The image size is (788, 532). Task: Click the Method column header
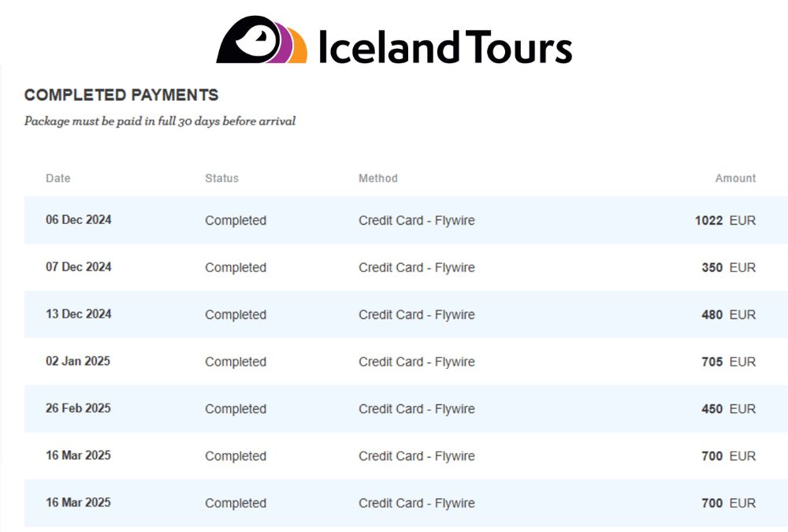pos(378,178)
